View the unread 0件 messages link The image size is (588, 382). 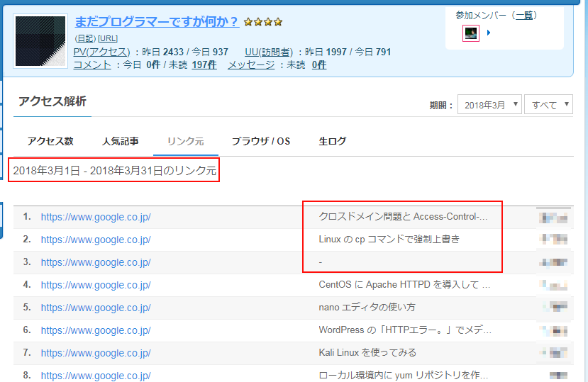point(319,64)
